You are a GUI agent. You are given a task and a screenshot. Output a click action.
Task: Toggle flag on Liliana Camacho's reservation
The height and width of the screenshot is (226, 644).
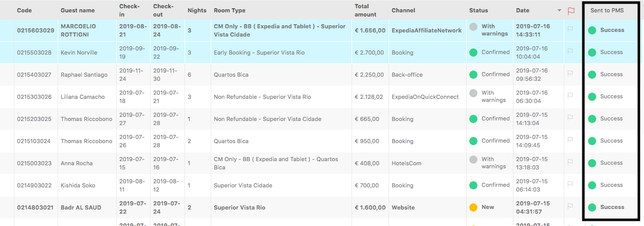tap(569, 96)
